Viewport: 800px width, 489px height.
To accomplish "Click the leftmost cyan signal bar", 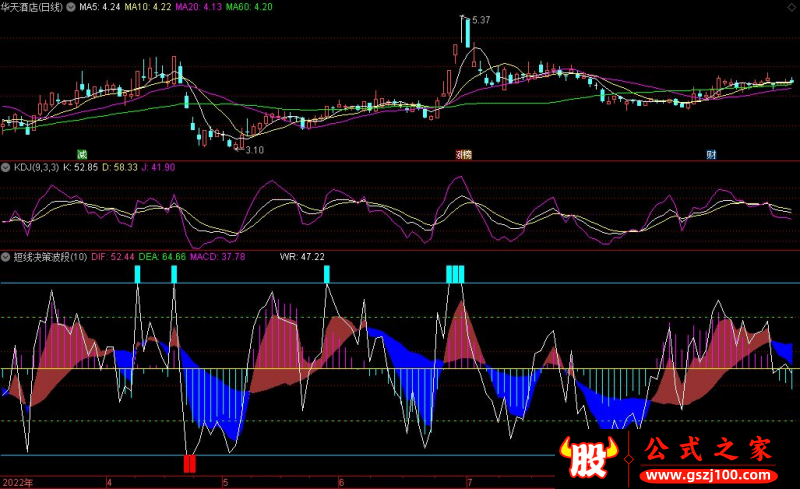I will click(137, 274).
